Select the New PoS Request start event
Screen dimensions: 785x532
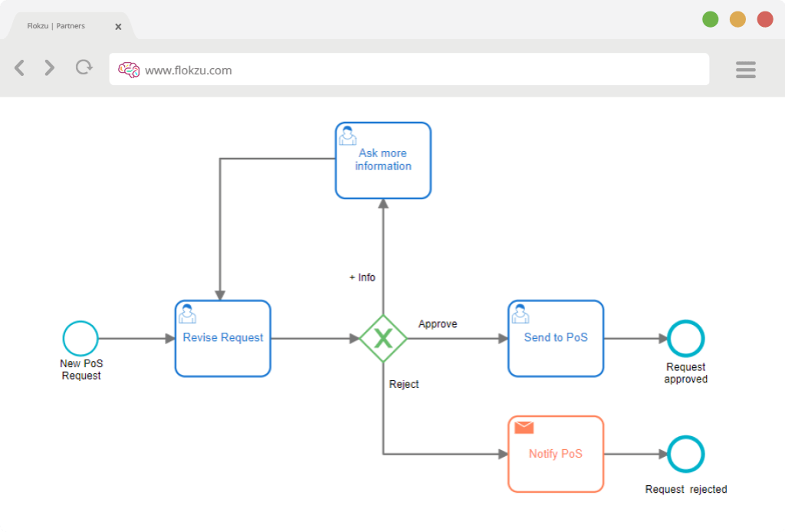point(80,339)
